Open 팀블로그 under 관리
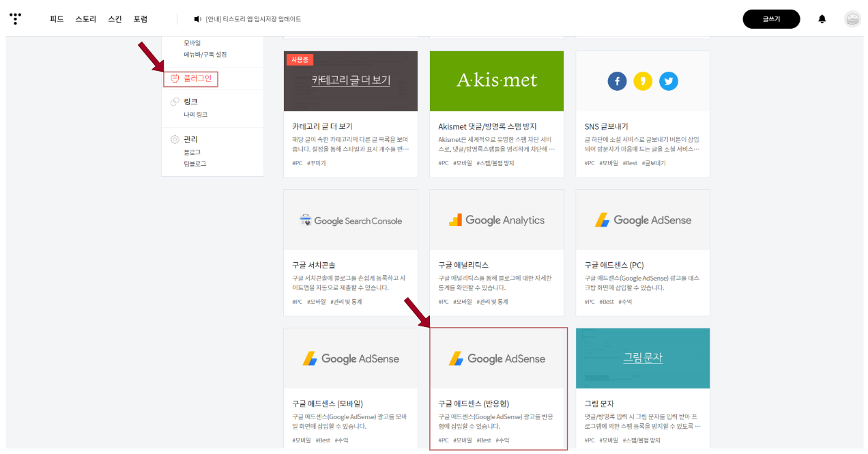This screenshot has width=868, height=454. click(194, 164)
